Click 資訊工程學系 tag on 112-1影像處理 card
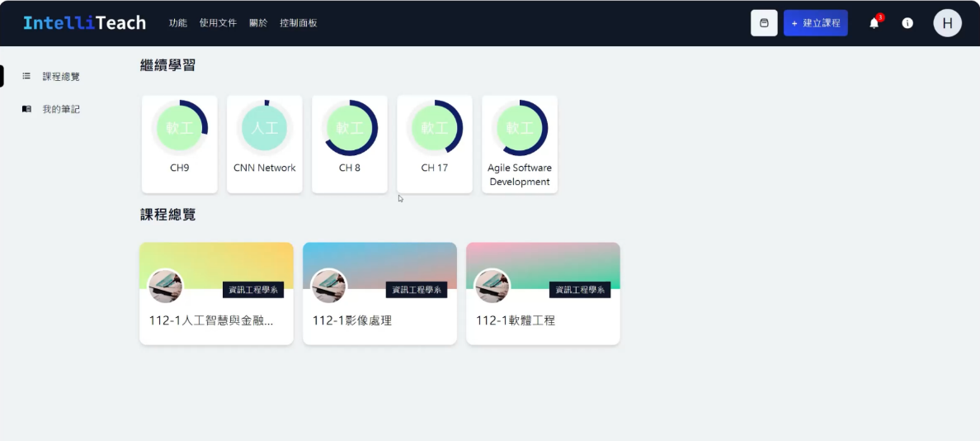The height and width of the screenshot is (441, 980). 417,290
